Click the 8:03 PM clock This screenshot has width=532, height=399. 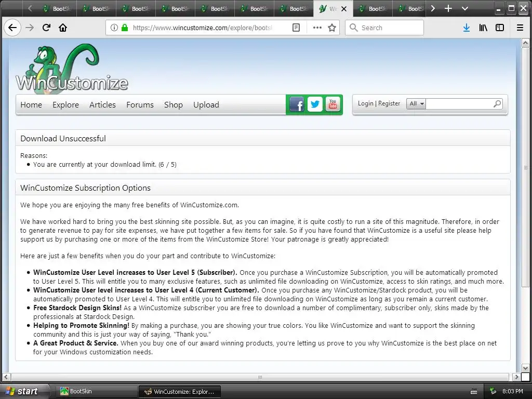point(512,391)
